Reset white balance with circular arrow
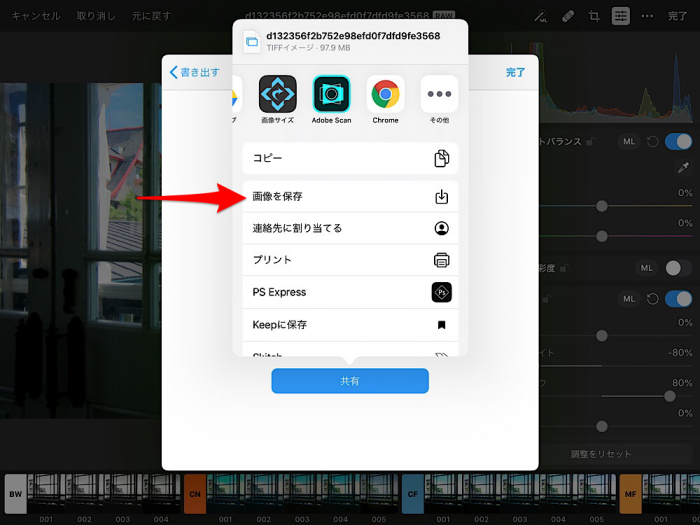700x525 pixels. pyautogui.click(x=653, y=142)
